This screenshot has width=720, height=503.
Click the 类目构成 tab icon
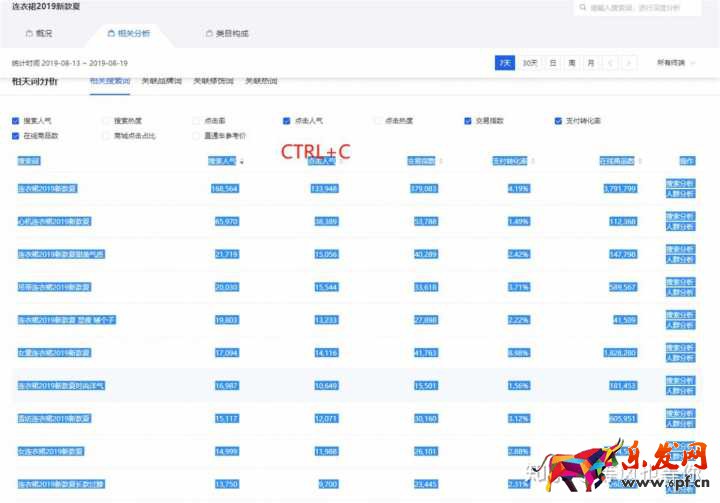coord(208,34)
